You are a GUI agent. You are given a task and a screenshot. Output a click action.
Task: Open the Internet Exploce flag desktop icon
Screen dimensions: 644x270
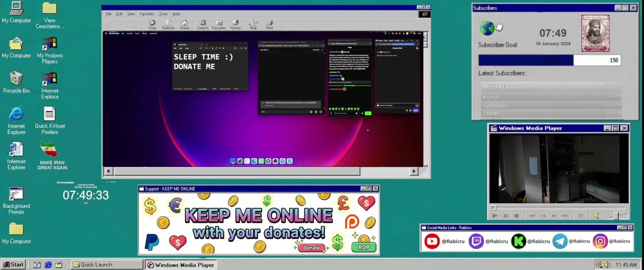click(x=49, y=86)
